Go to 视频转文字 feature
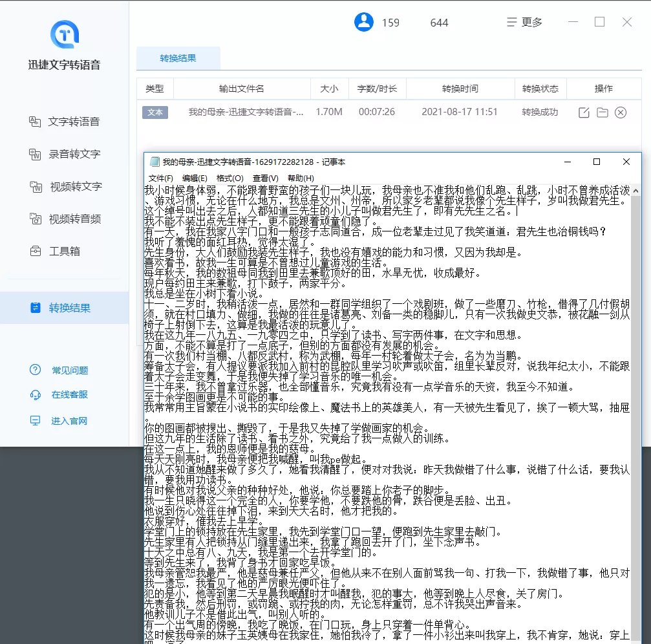Viewport: 651px width, 644px height. pos(65,186)
